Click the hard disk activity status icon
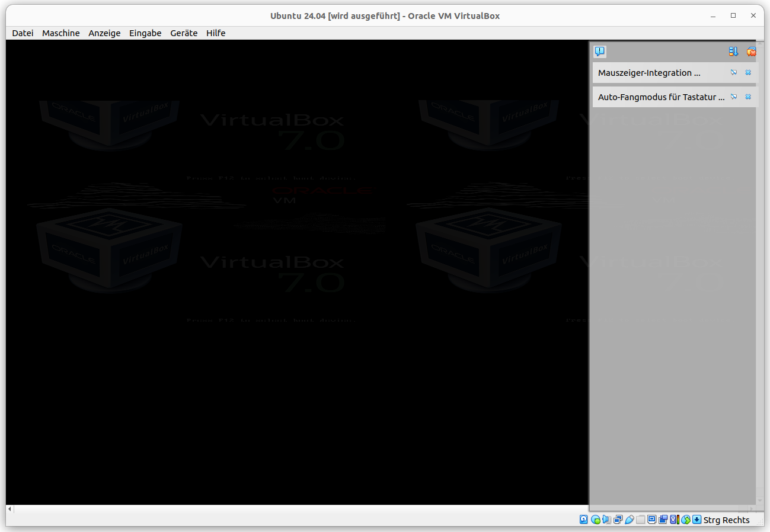This screenshot has width=770, height=532. (x=583, y=520)
